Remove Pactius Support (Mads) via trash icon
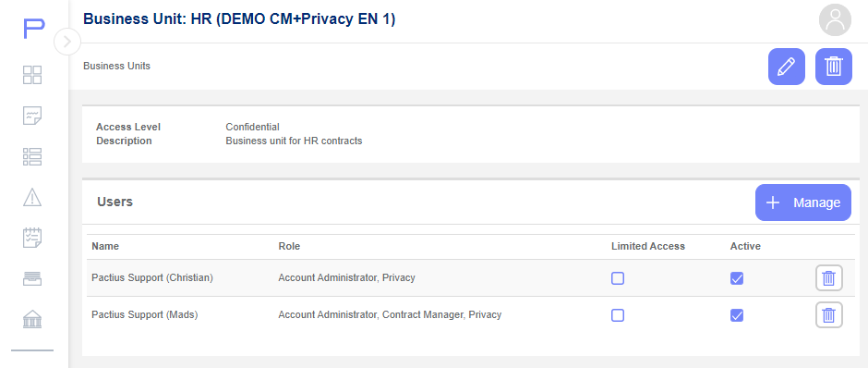The height and width of the screenshot is (368, 868). coord(828,315)
